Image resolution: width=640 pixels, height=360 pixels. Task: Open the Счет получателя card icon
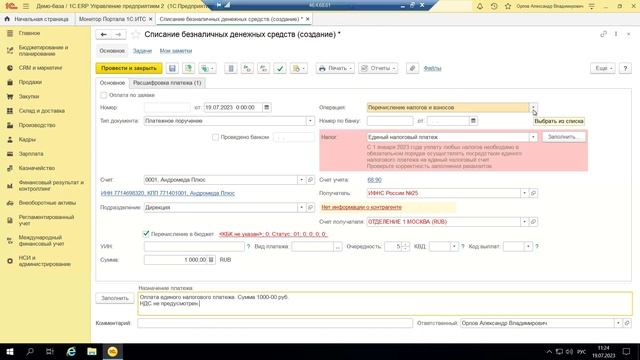click(x=533, y=222)
